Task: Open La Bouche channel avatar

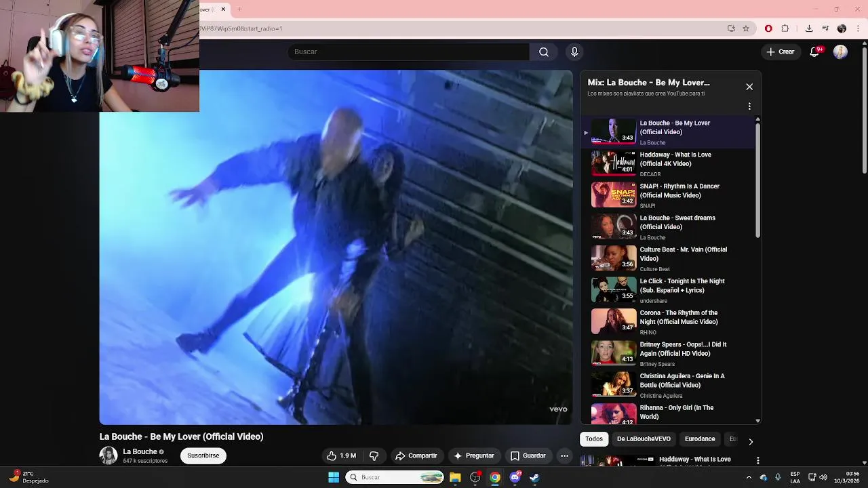Action: tap(108, 455)
